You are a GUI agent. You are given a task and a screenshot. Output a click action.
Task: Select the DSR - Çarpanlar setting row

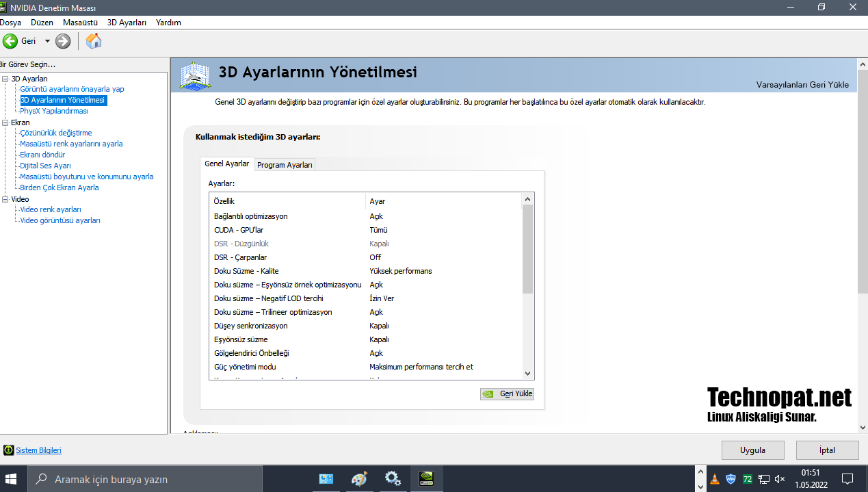point(366,257)
